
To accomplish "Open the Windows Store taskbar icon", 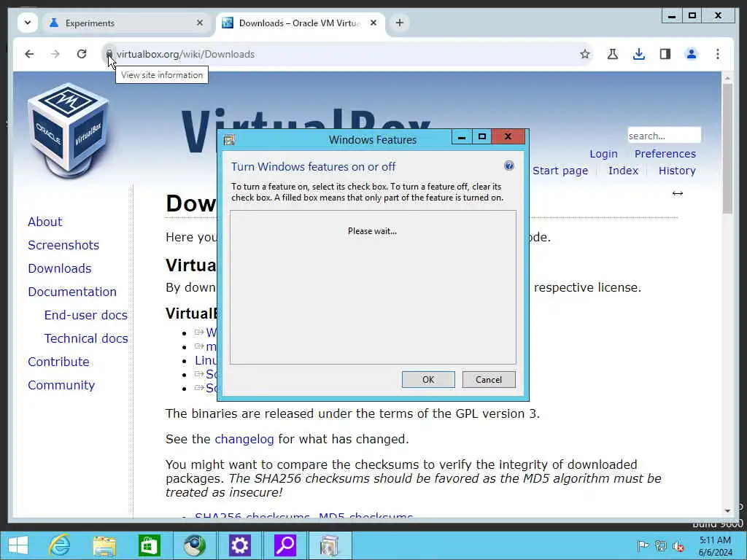I will 149,545.
